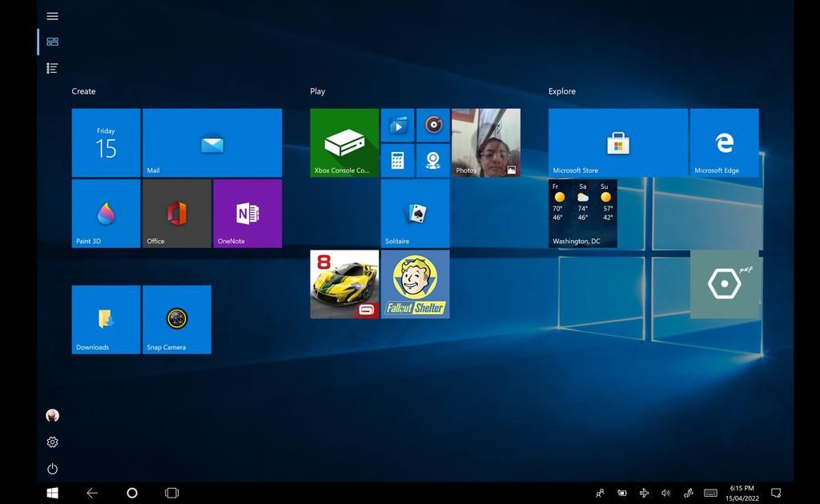Open the Downloads folder tile
Image resolution: width=820 pixels, height=504 pixels.
click(107, 320)
